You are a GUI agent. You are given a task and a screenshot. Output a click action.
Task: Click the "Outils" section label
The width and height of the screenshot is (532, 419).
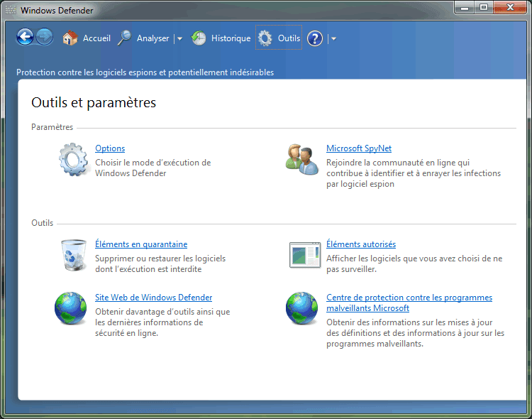pos(43,223)
